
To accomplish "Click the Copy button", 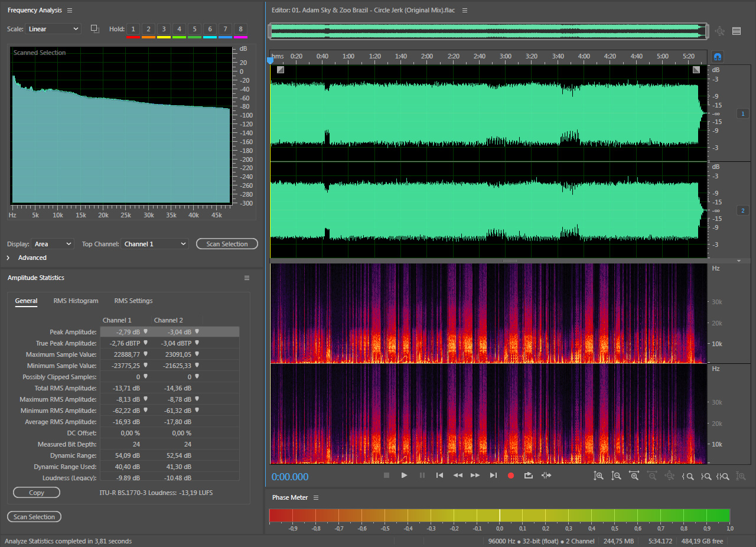I will click(x=37, y=493).
